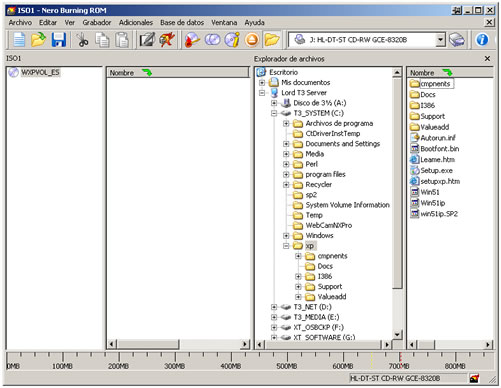Click the Nero icon in status bar
501x388 pixels.
474,378
